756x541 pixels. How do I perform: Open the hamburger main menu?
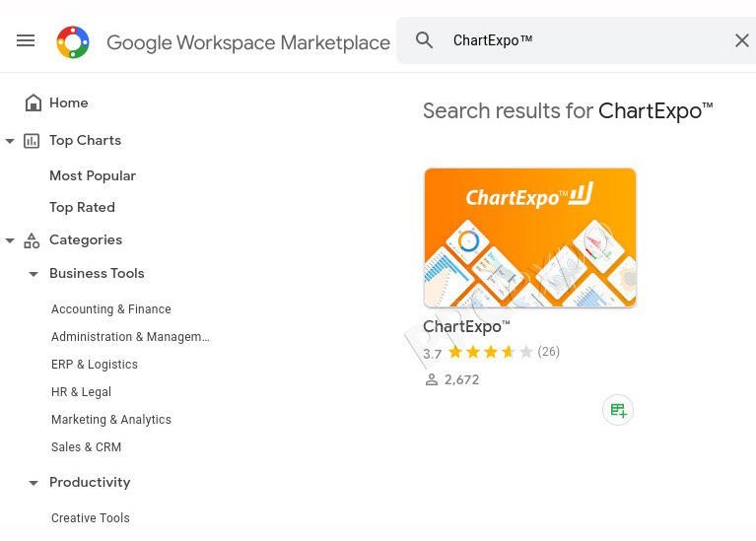(x=26, y=40)
